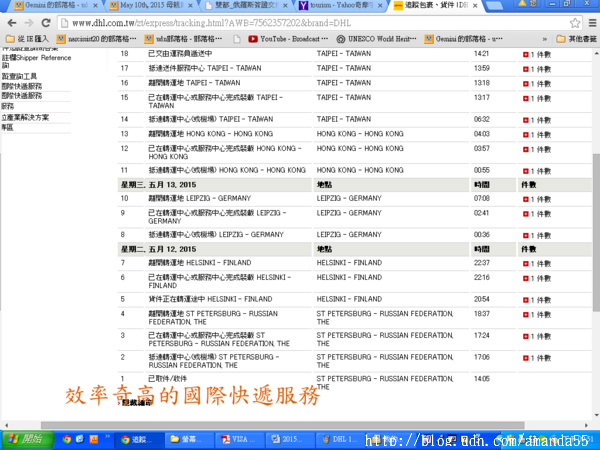Select 'LEIPZIG - GERMANY' location in row 10
The image size is (600, 450).
point(349,198)
